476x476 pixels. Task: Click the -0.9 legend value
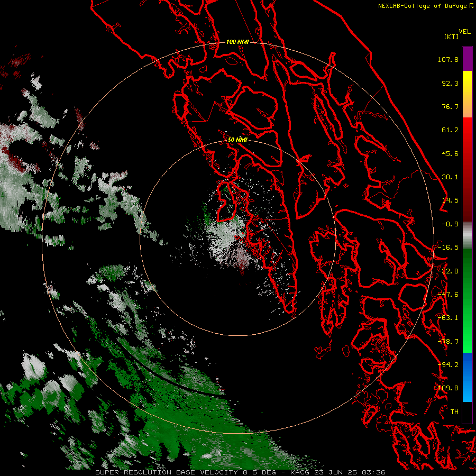(x=450, y=224)
